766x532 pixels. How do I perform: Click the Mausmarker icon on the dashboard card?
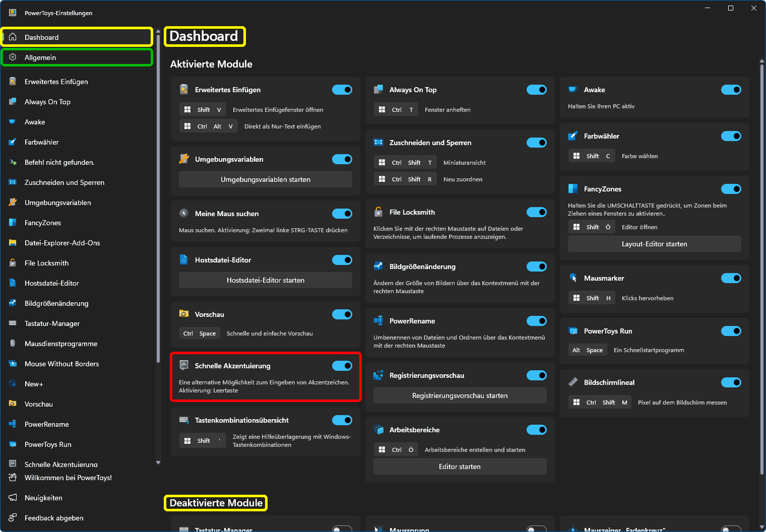click(573, 278)
